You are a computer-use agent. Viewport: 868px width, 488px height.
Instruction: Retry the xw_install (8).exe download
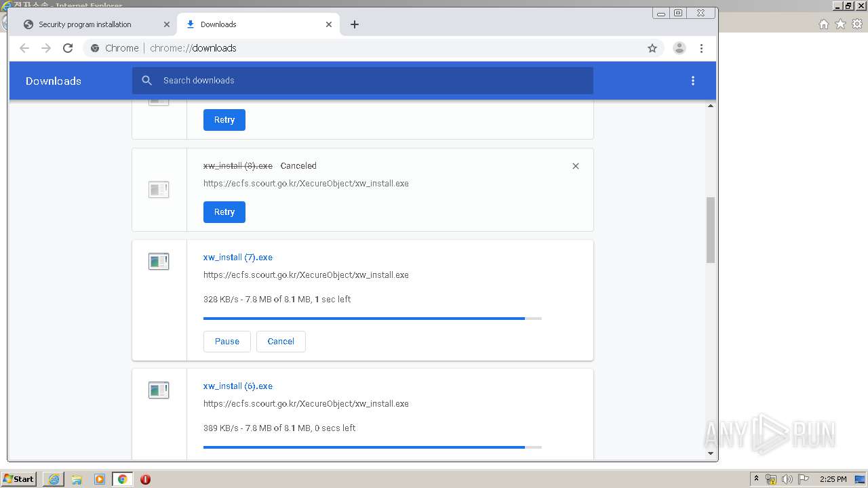(x=224, y=212)
